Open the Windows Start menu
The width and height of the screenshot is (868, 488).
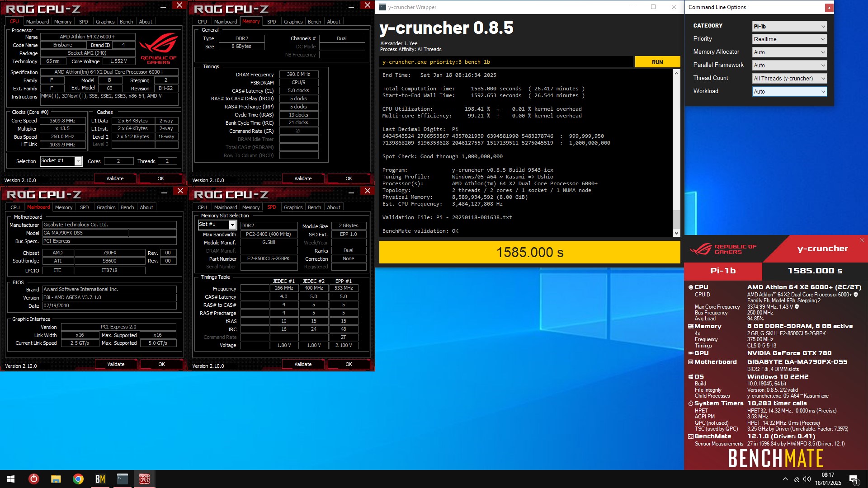point(11,479)
